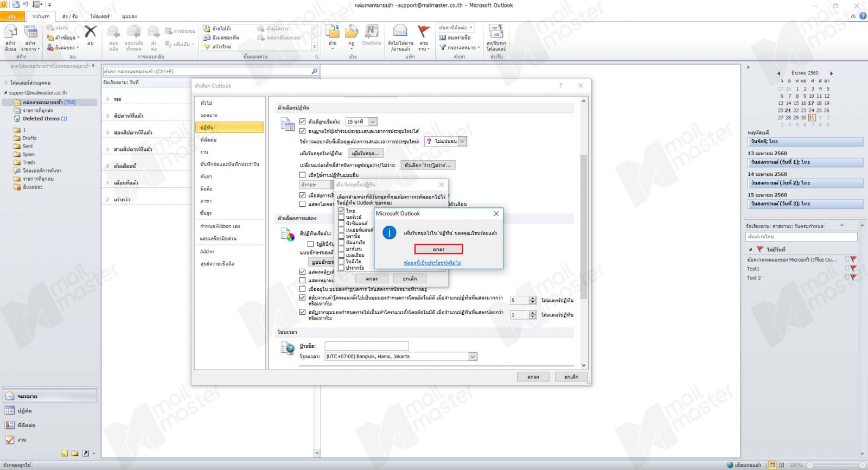Screen dimensions: 868x470
Task: Expand the พุธ message group
Action: pyautogui.click(x=108, y=99)
